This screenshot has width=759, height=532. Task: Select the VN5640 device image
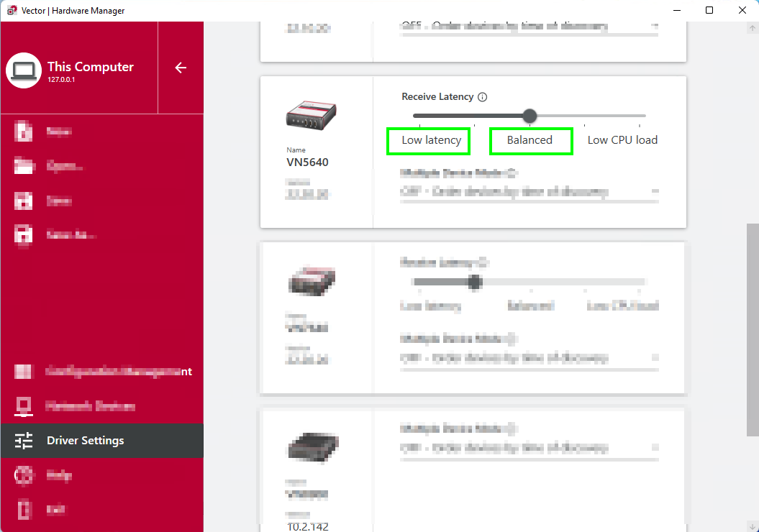click(x=312, y=116)
